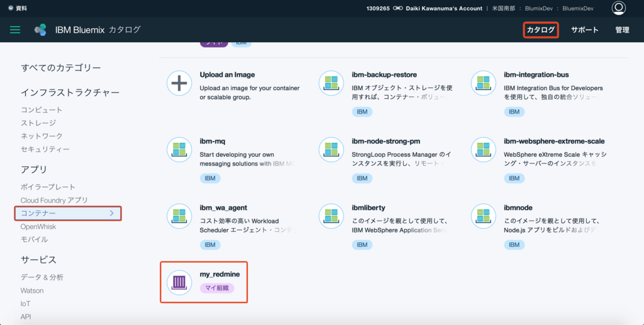
Task: Click the BluemixDev space label
Action: click(577, 8)
